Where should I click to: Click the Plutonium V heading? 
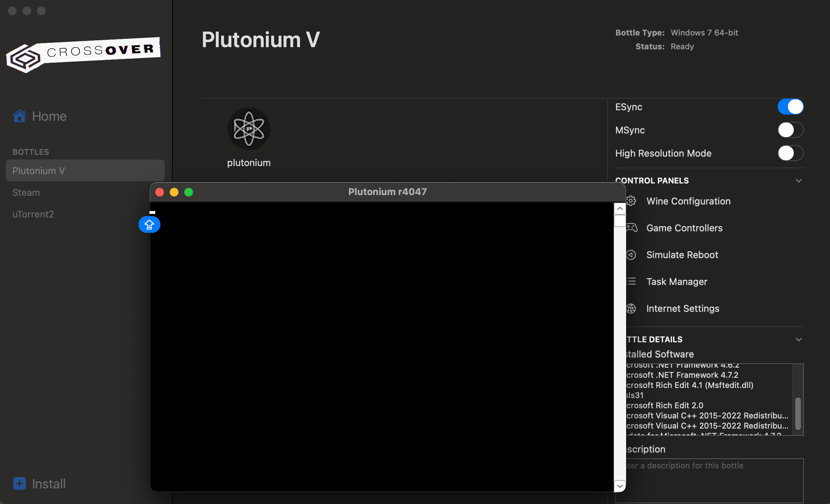coord(260,39)
